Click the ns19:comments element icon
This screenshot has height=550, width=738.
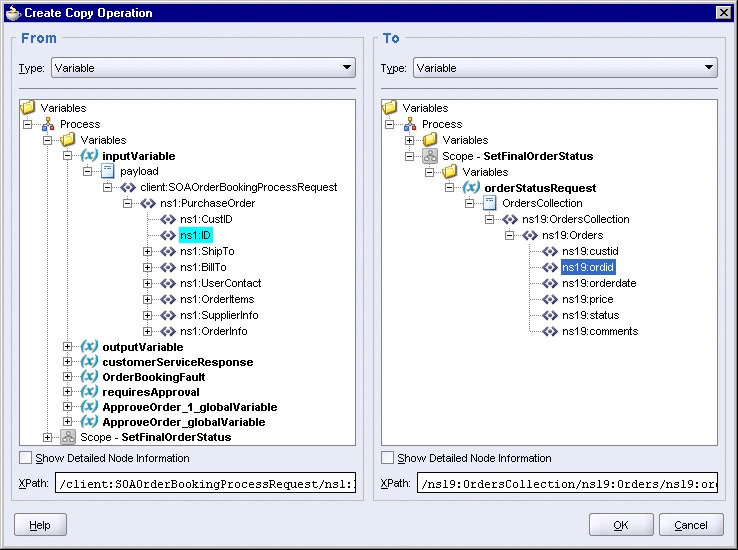click(x=550, y=331)
